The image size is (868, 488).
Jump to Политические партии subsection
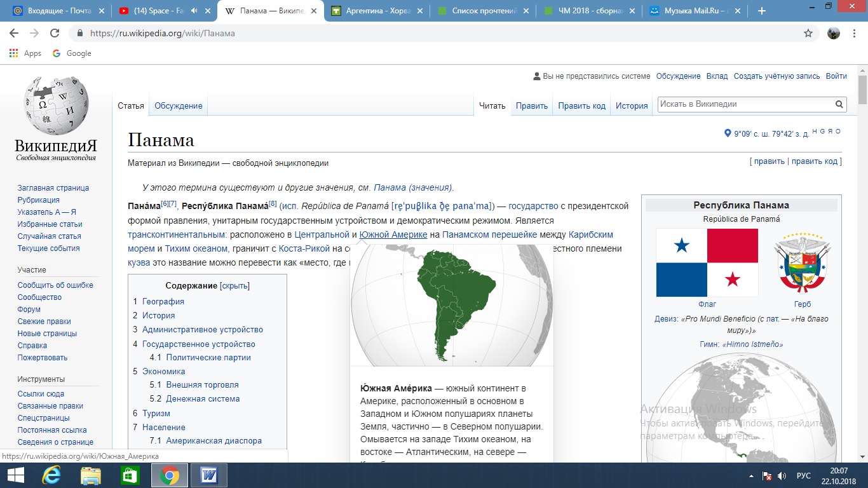pyautogui.click(x=208, y=358)
